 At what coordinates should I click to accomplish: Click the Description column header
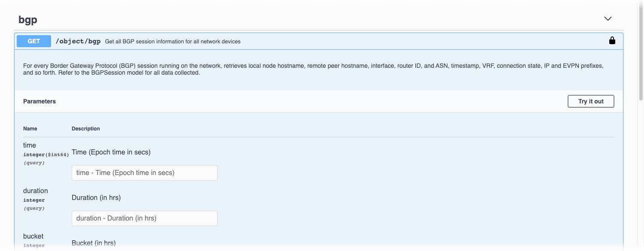click(x=86, y=129)
